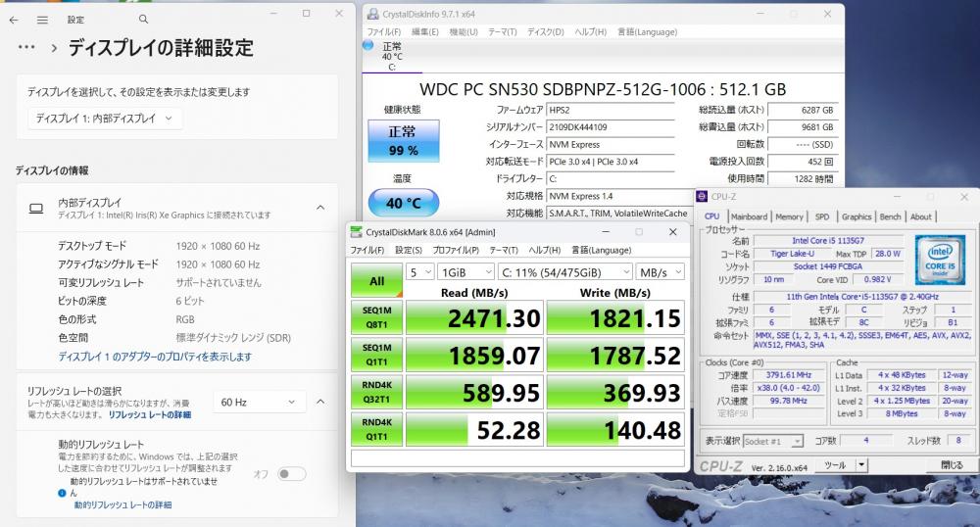Start the SEQ1M Q1T1 test

pos(377,355)
